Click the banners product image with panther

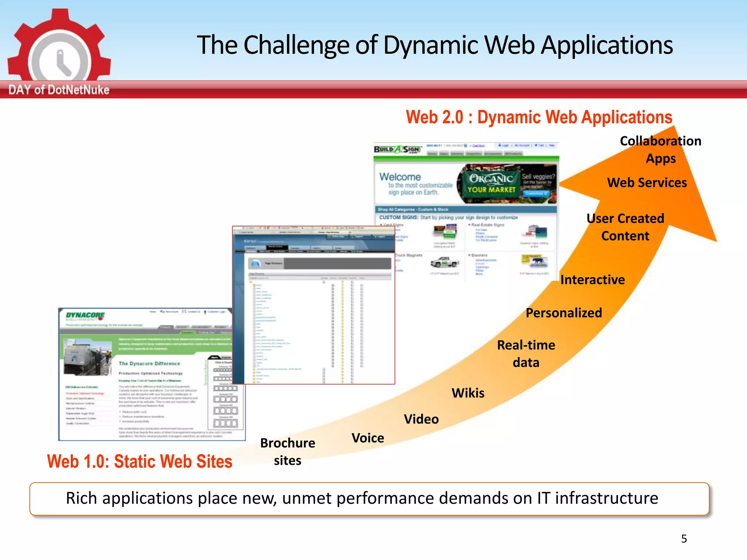point(535,261)
